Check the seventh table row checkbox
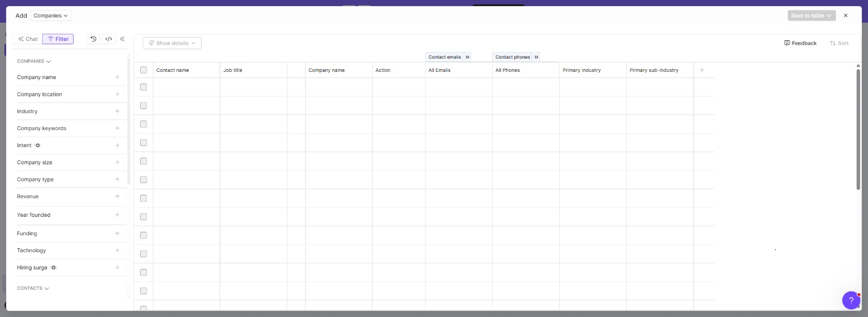Viewport: 868px width, 317px height. (143, 198)
